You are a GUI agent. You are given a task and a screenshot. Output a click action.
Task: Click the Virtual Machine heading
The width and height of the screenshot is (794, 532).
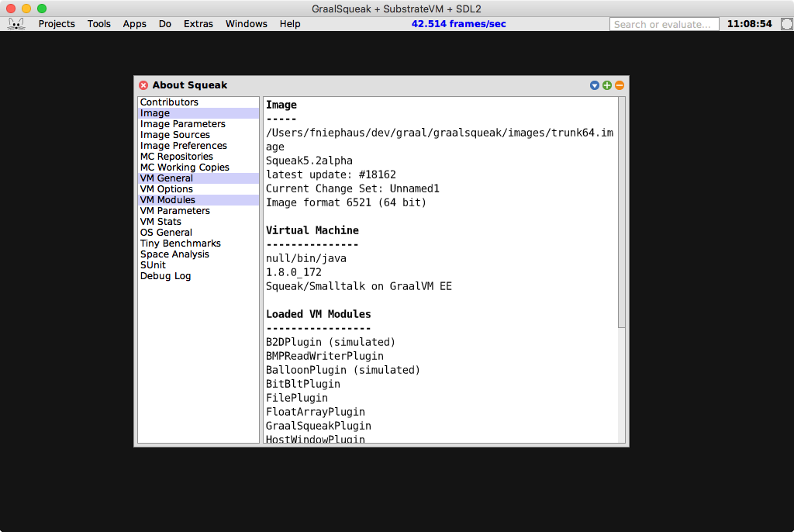(x=312, y=230)
